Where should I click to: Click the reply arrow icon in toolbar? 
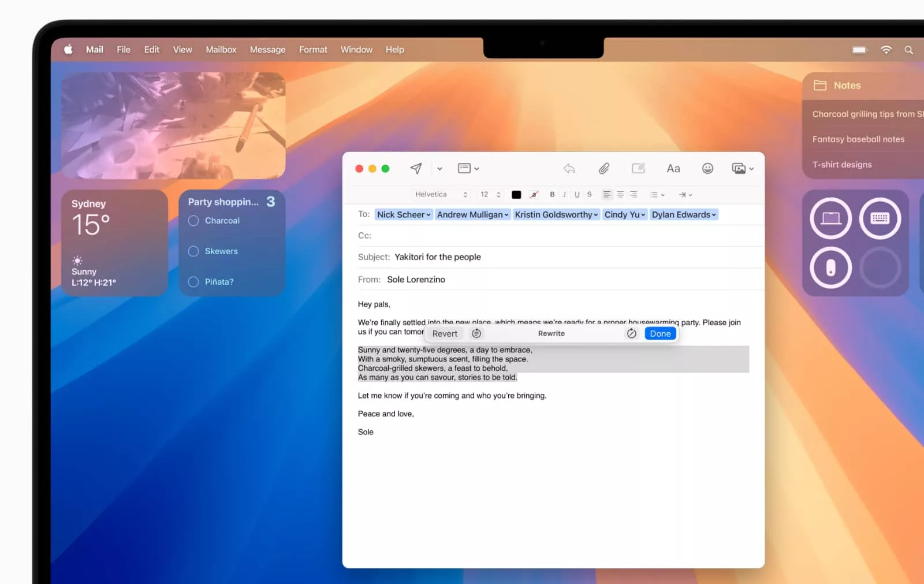pyautogui.click(x=569, y=169)
